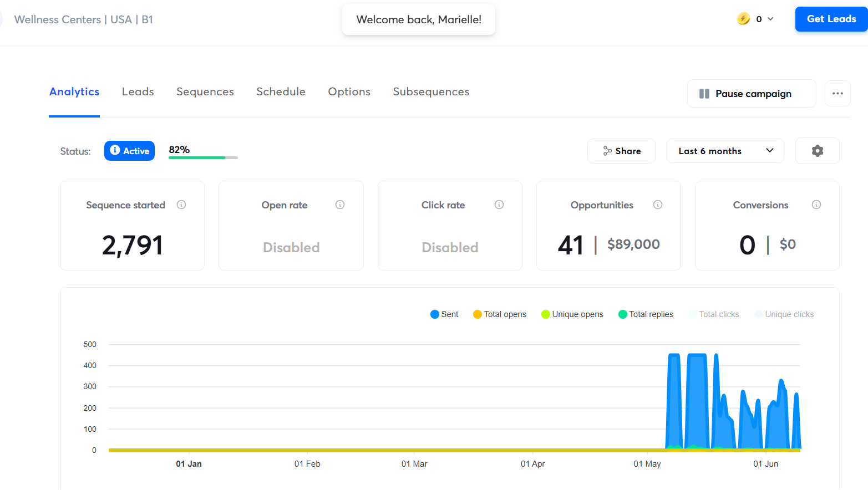The image size is (868, 490).
Task: Click the settings gear icon
Action: pos(817,151)
